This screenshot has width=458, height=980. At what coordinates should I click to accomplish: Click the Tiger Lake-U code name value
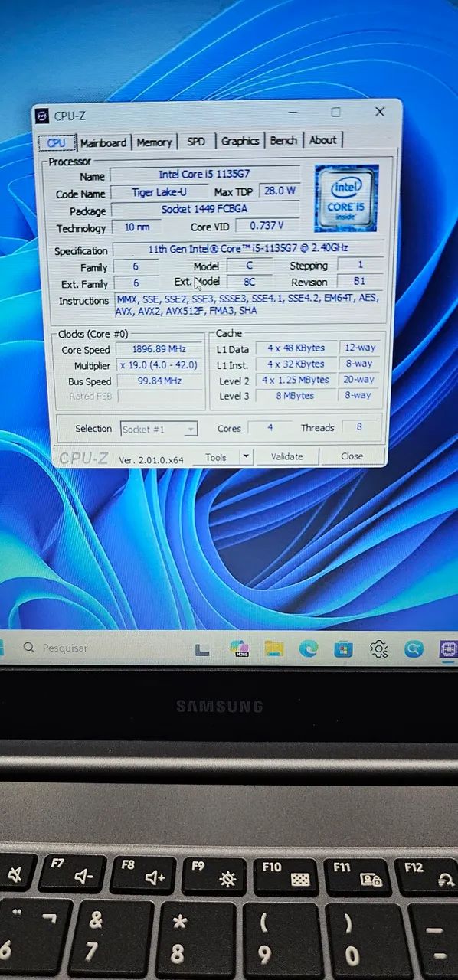pyautogui.click(x=159, y=192)
